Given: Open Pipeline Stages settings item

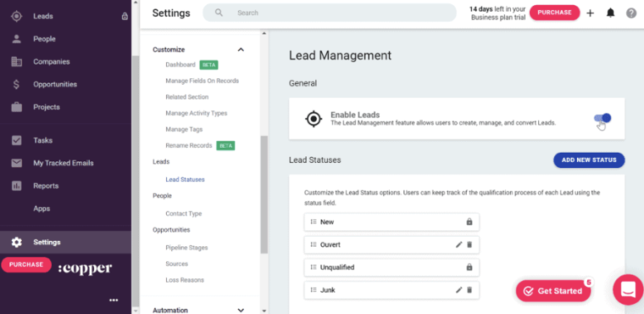Looking at the screenshot, I should point(186,248).
